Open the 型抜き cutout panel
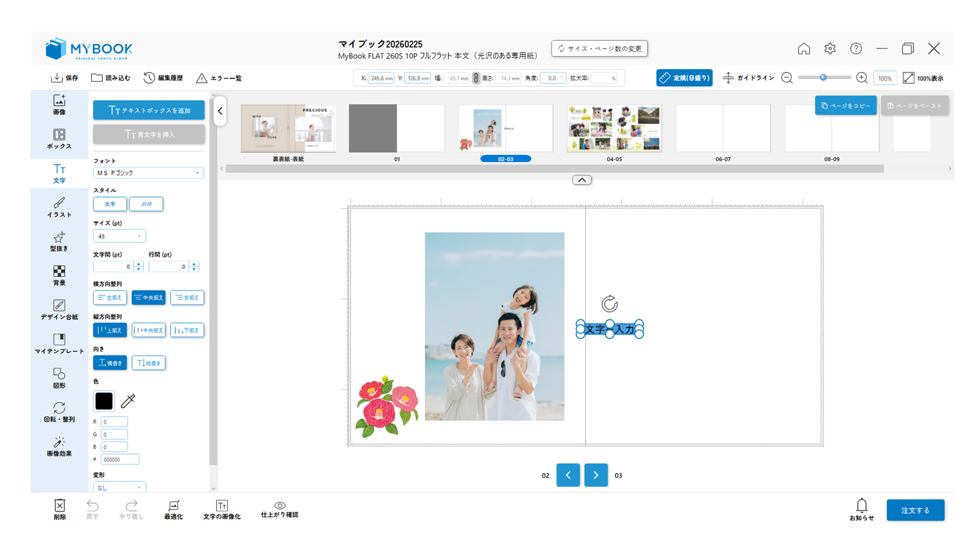 click(59, 241)
